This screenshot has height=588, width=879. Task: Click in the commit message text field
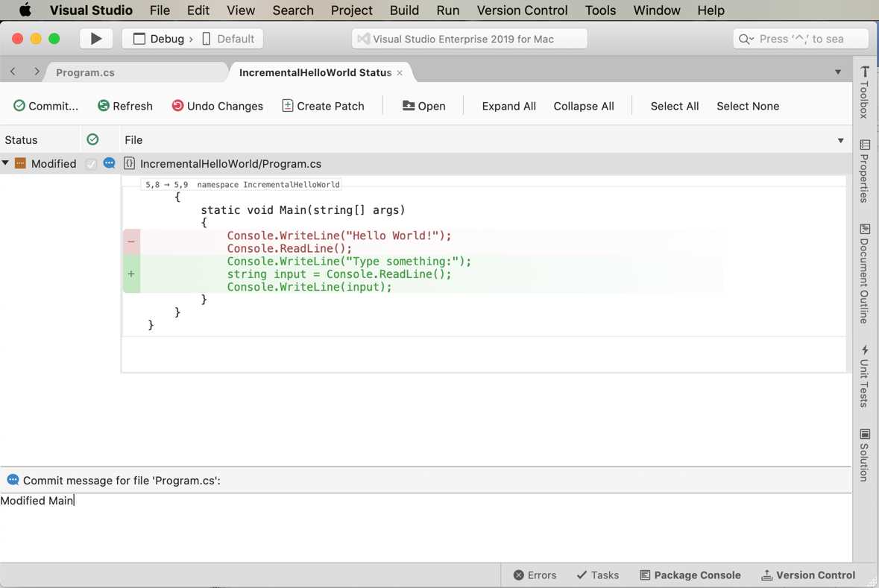pos(426,527)
